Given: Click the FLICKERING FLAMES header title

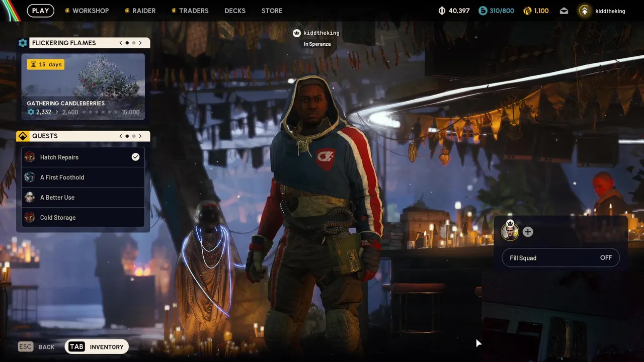Looking at the screenshot, I should coord(64,43).
